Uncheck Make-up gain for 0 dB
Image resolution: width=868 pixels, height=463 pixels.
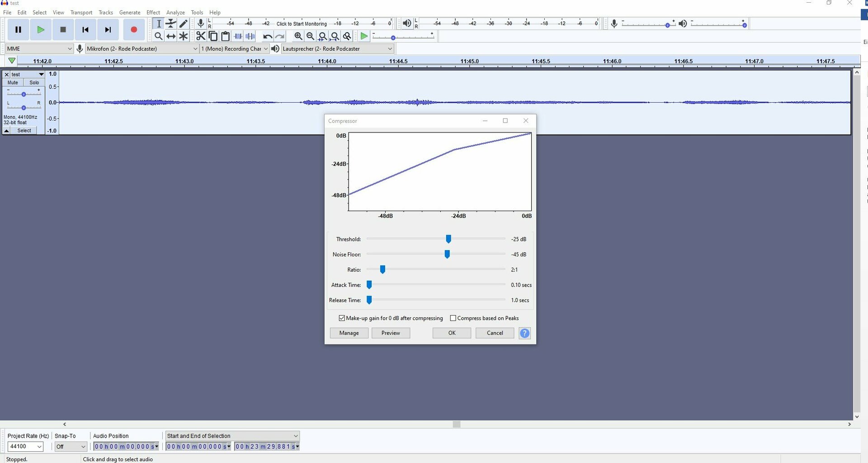[x=342, y=318]
